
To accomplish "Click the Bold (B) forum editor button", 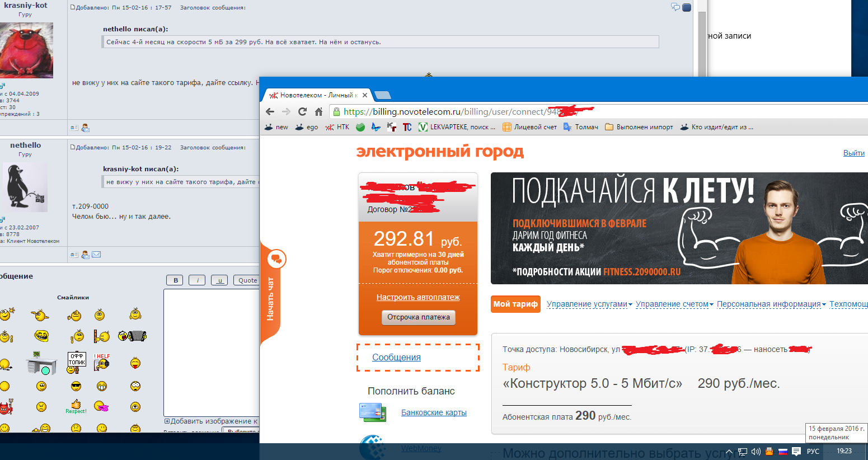I will pos(175,280).
